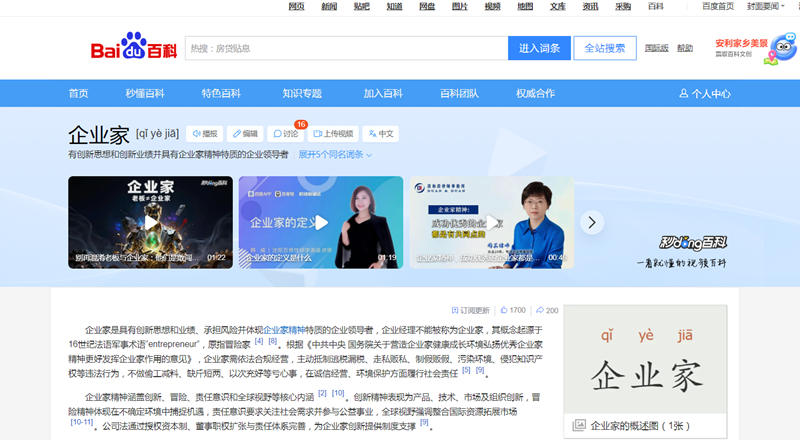
Task: Play the 企业家 老板≠企业家 video
Action: point(151,223)
